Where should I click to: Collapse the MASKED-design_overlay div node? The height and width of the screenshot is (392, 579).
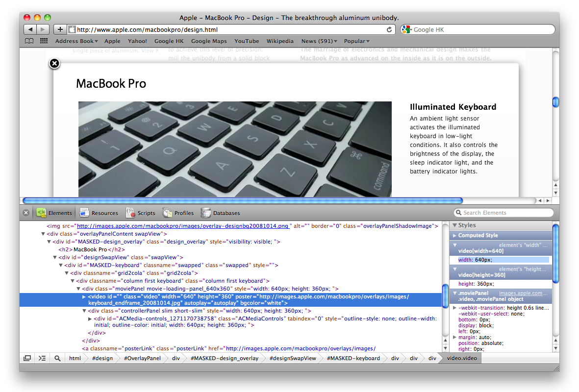(49, 242)
